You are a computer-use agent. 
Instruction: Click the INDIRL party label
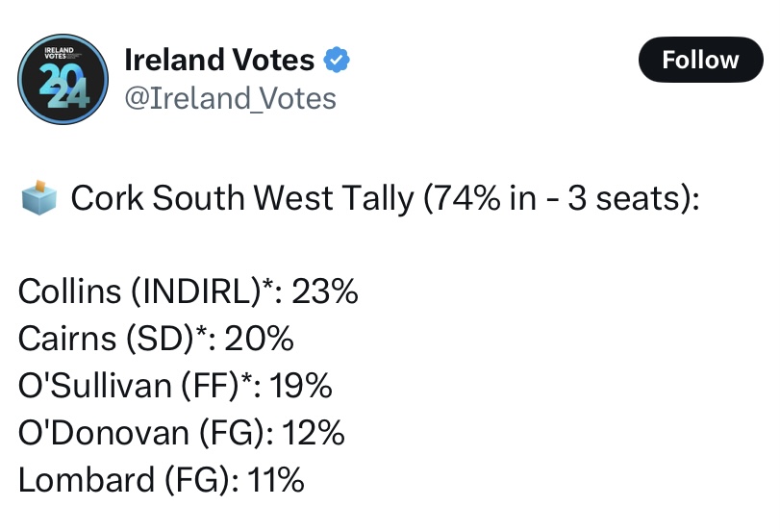tap(194, 292)
